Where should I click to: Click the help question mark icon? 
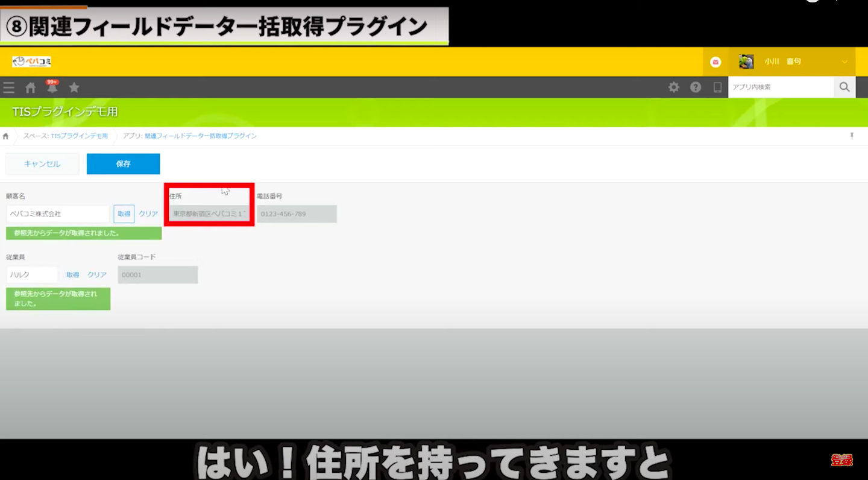click(696, 87)
